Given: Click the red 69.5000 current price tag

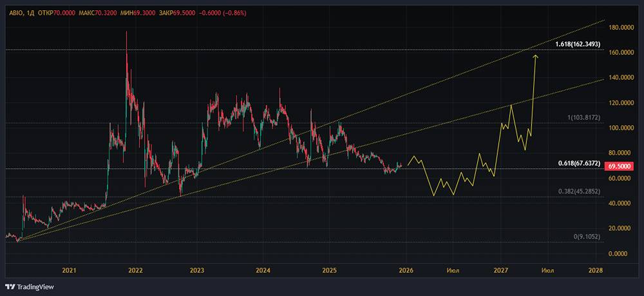Looking at the screenshot, I should click(619, 166).
